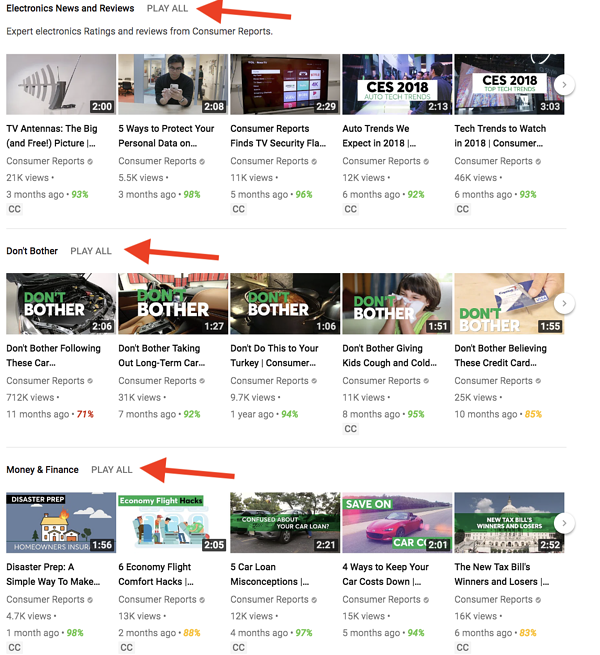The height and width of the screenshot is (655, 600).
Task: Open Don't Bother car engine thumbnail
Action: tap(61, 304)
